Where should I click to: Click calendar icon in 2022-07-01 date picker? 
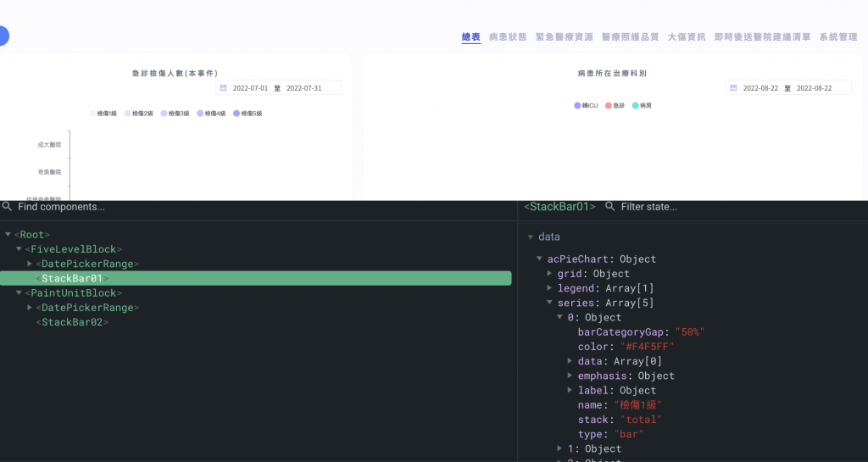point(223,88)
